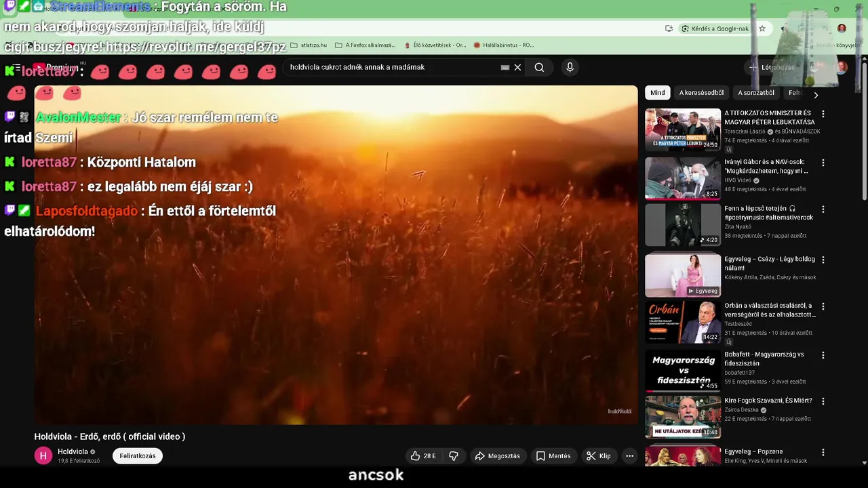Viewport: 868px width, 488px height.
Task: Open options for 'Egyveleg – Popzene' mix
Action: 823,452
